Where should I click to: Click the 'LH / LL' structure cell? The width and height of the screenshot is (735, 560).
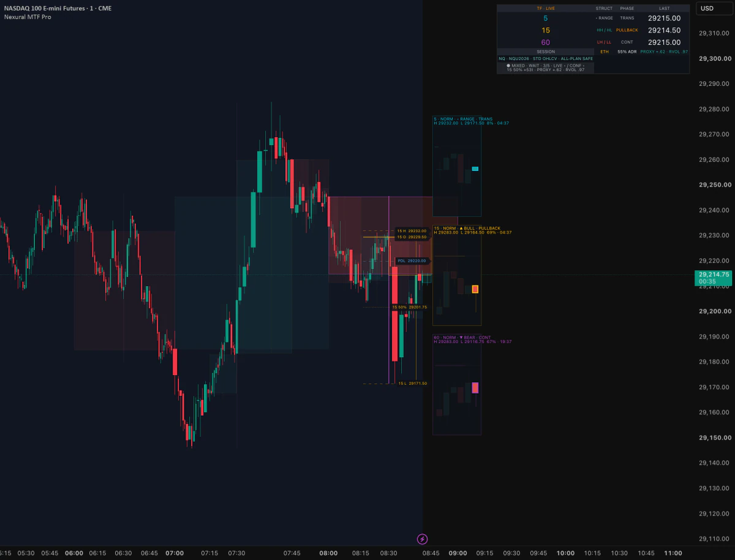click(x=604, y=42)
